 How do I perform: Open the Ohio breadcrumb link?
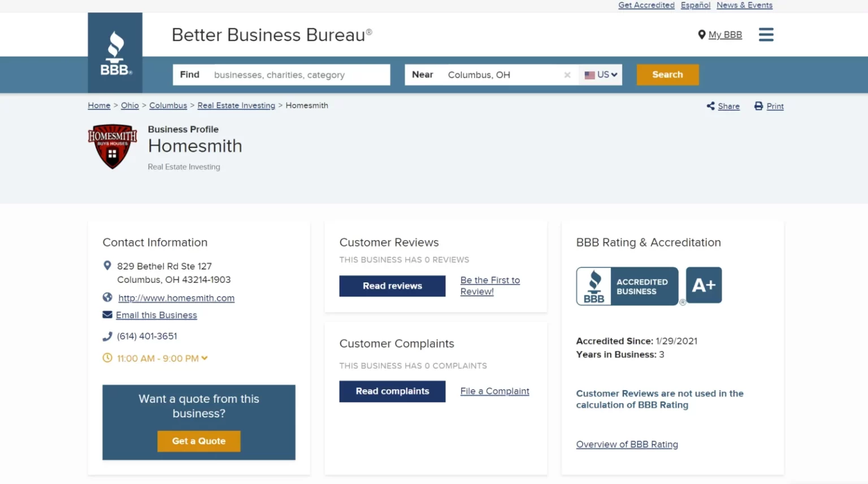[130, 106]
